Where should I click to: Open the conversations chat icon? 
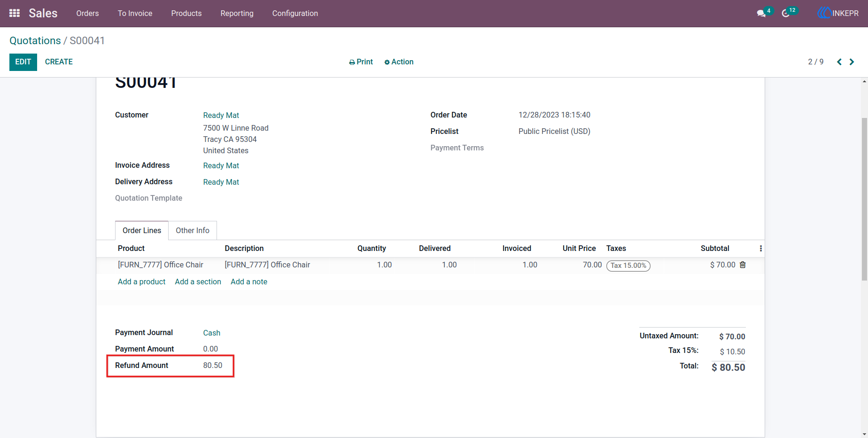click(x=761, y=14)
